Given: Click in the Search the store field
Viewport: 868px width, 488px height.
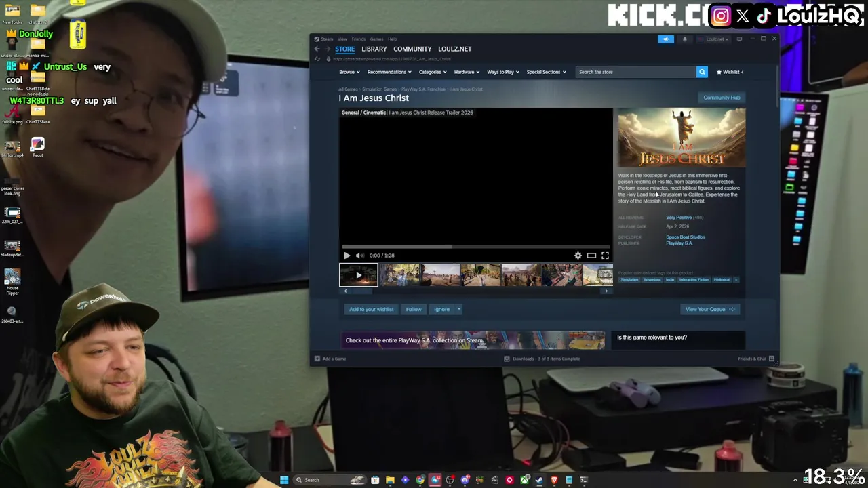Looking at the screenshot, I should 635,72.
